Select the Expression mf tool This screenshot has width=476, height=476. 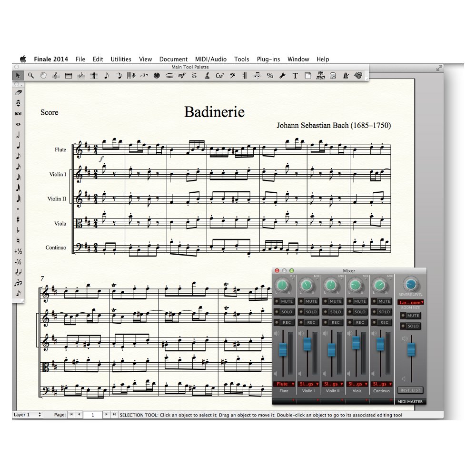(181, 76)
